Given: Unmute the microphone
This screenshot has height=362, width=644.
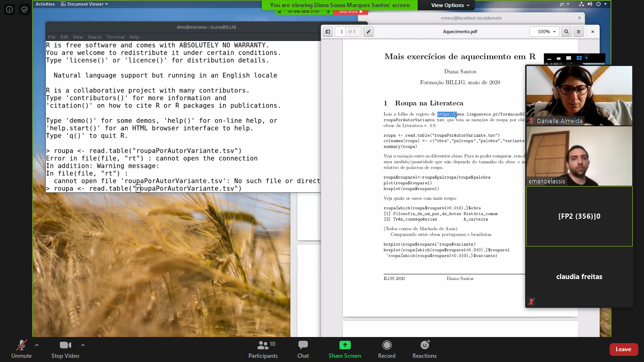Looking at the screenshot, I should [21, 349].
